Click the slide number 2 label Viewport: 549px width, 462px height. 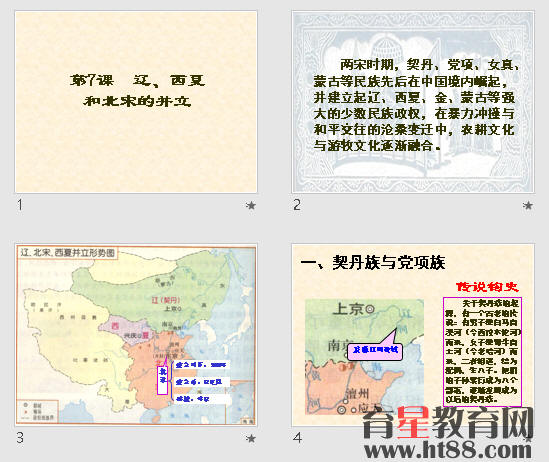[297, 205]
